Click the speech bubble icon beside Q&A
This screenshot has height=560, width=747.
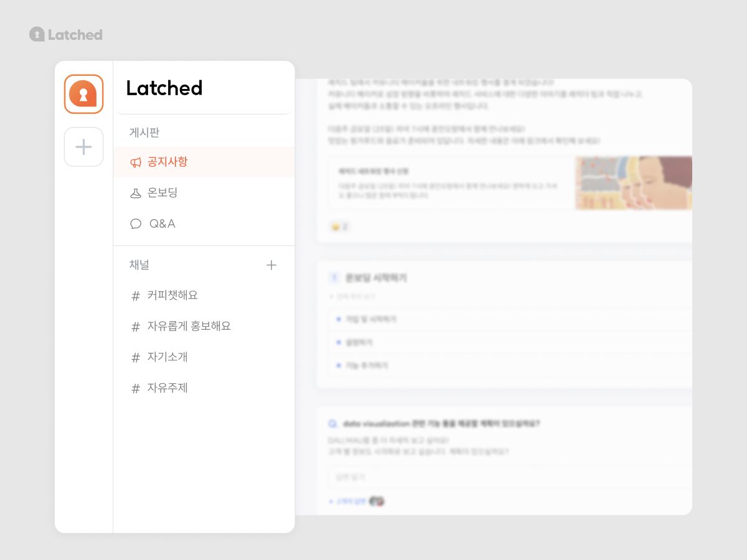136,224
